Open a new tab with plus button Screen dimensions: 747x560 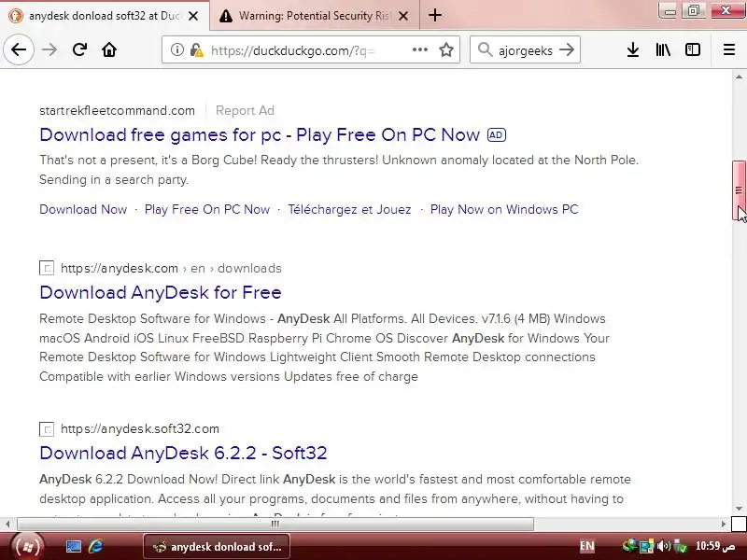(434, 15)
